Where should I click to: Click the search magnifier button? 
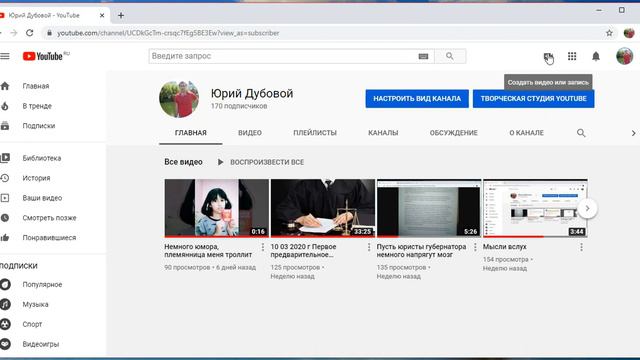click(x=450, y=56)
